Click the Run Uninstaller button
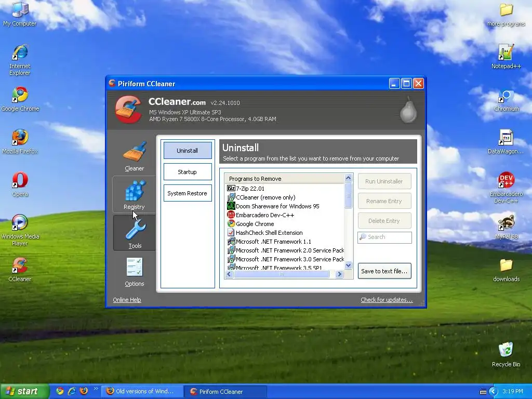The height and width of the screenshot is (399, 532). click(x=384, y=181)
